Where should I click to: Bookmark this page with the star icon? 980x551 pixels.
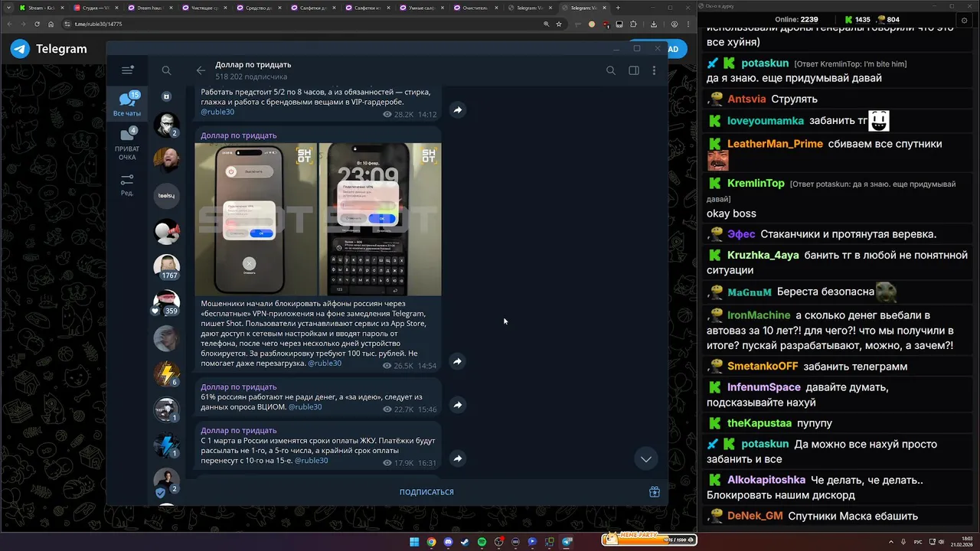click(559, 24)
